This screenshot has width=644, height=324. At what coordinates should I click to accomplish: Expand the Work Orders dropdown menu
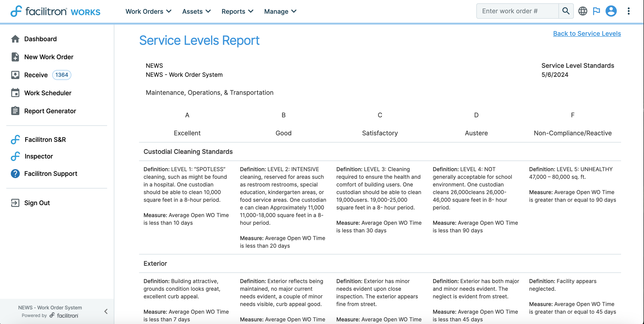click(x=148, y=11)
